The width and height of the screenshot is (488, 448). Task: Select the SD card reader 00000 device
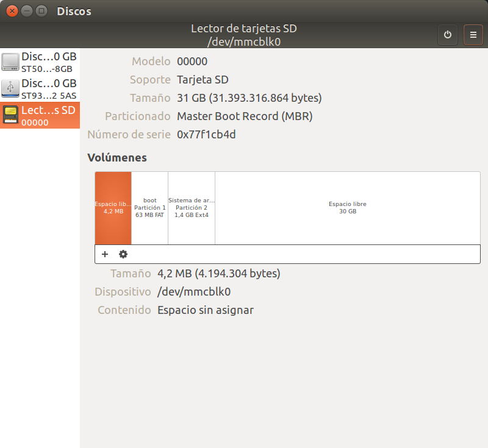(x=40, y=116)
